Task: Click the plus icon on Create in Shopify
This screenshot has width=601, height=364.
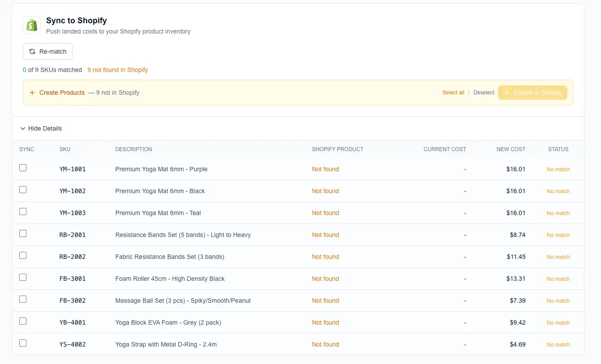Action: [507, 93]
